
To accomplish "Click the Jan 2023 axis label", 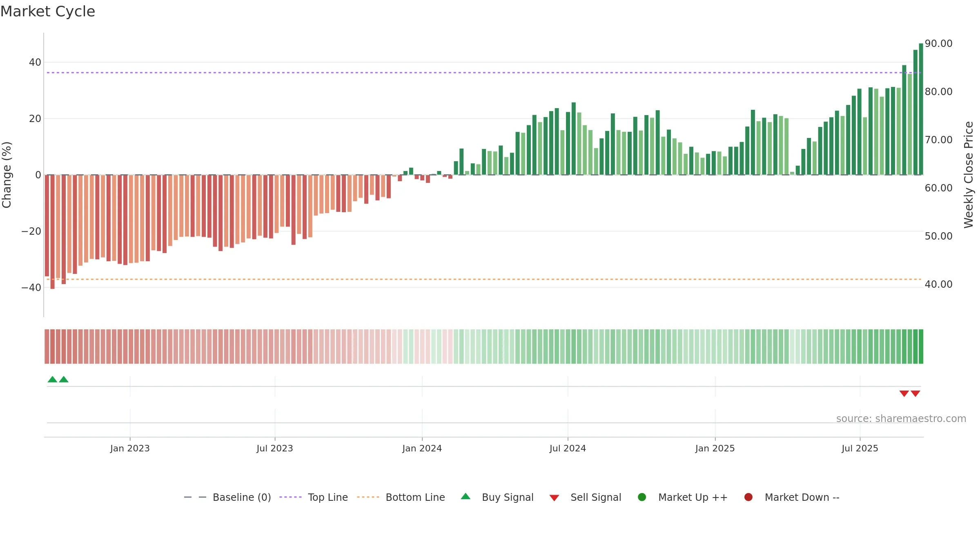I will (x=130, y=448).
